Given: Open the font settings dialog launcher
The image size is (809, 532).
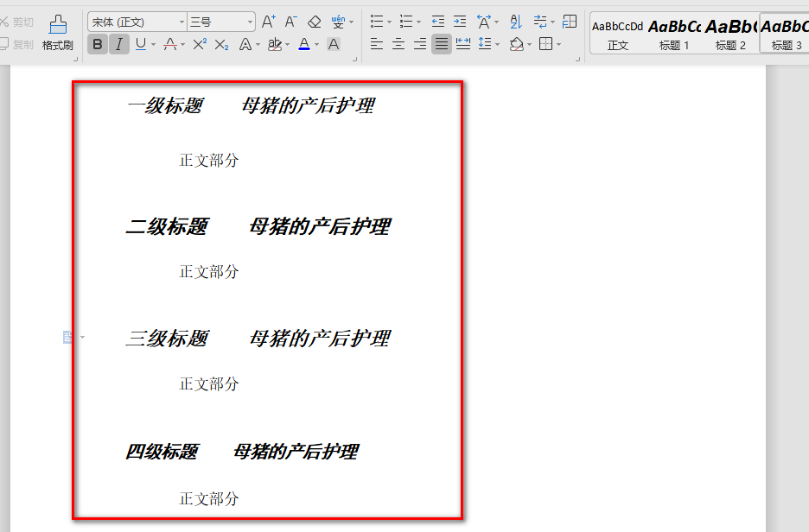Looking at the screenshot, I should coord(354,60).
